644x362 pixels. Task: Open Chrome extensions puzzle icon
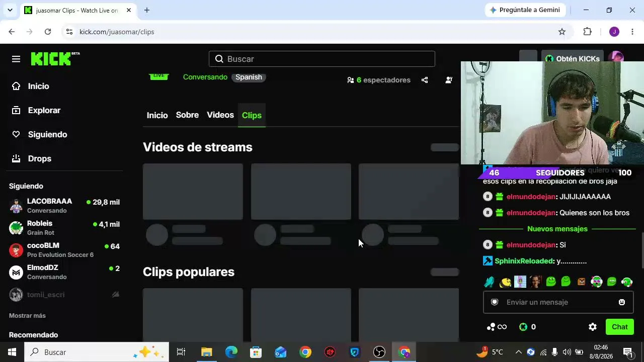(587, 32)
